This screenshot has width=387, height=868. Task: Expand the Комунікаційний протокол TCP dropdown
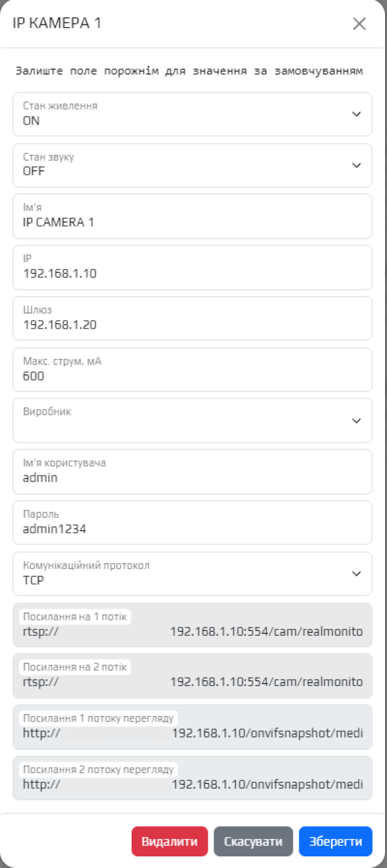pos(192,574)
